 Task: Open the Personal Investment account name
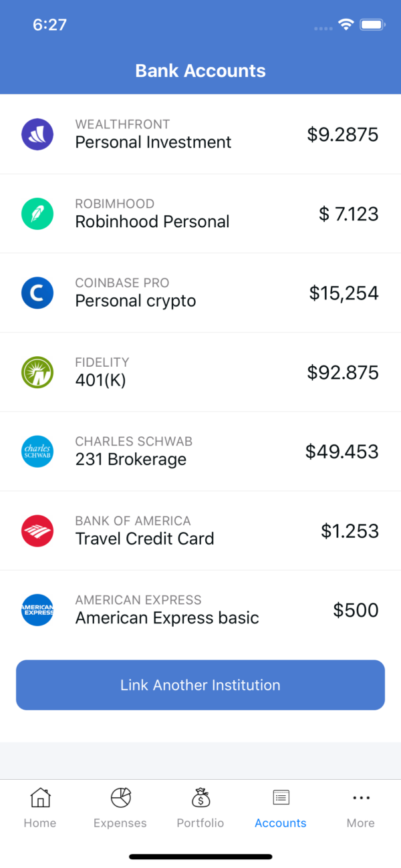click(x=153, y=142)
